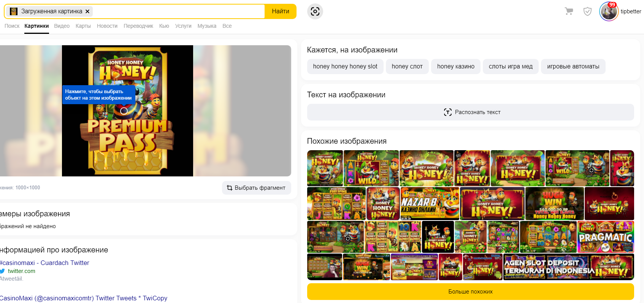Click the Выбрать фрагмент crop button

pos(257,188)
